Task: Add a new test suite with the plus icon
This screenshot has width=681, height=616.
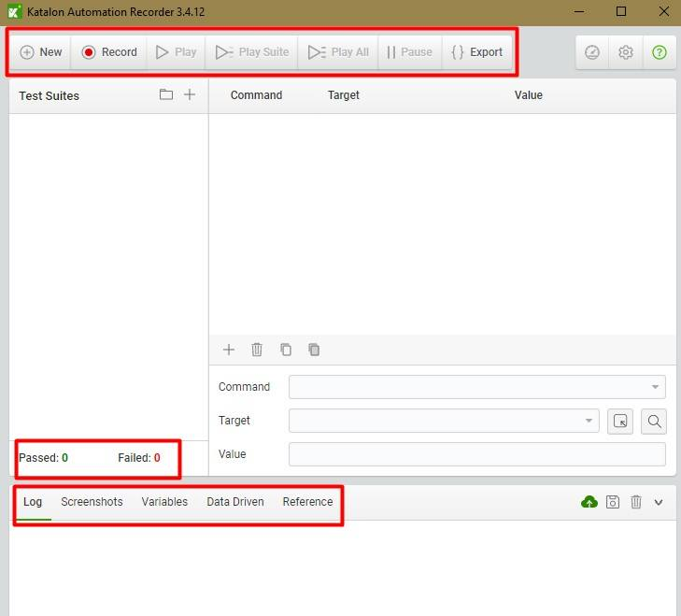Action: pos(190,94)
